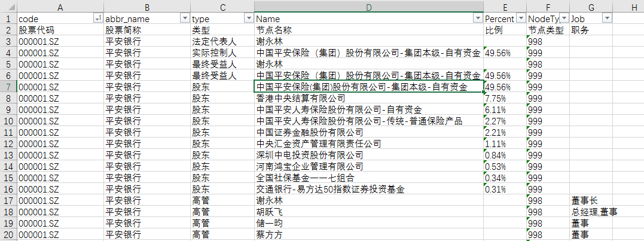Click 平安银行 cell in row 15

coord(147,178)
